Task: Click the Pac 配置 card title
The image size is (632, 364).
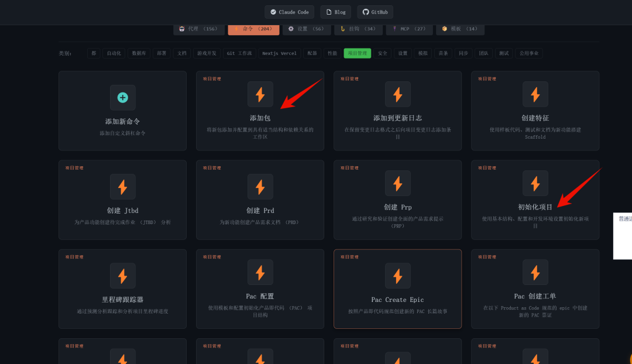Action: [x=260, y=296]
